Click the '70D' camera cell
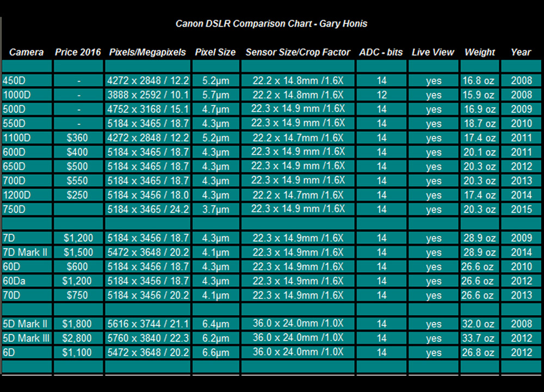The height and width of the screenshot is (392, 544). [x=27, y=295]
